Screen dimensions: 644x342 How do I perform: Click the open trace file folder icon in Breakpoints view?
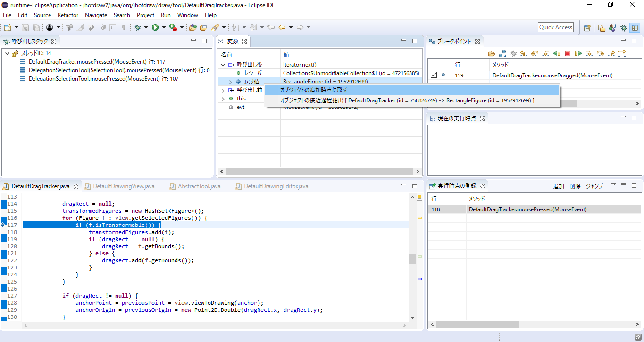492,53
